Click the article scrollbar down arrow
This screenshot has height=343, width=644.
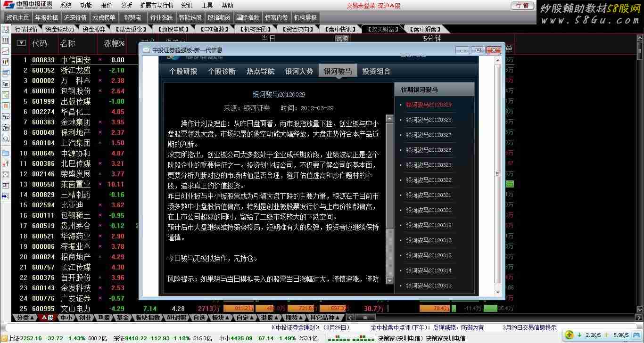click(x=389, y=280)
